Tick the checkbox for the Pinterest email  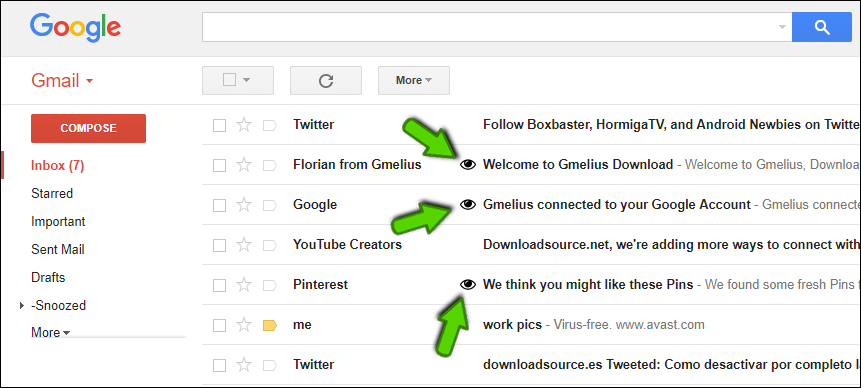tap(219, 285)
